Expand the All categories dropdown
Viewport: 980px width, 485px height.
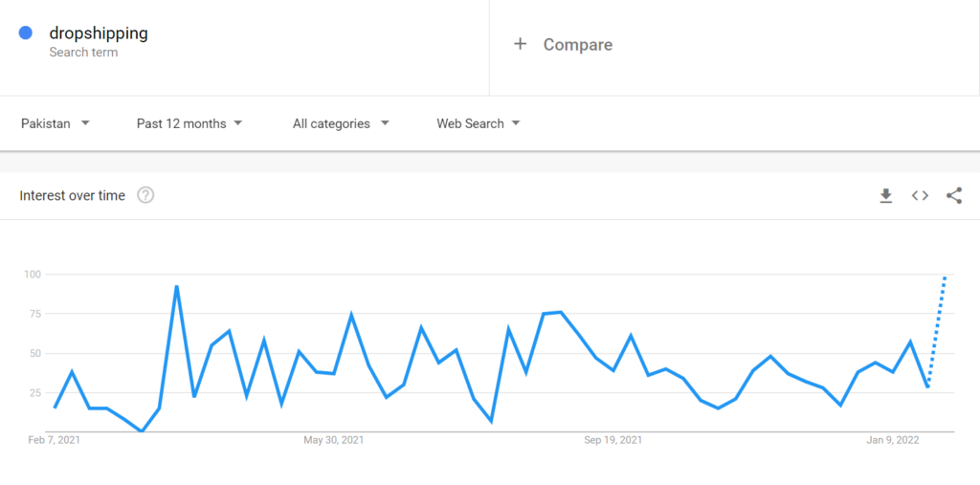(342, 123)
